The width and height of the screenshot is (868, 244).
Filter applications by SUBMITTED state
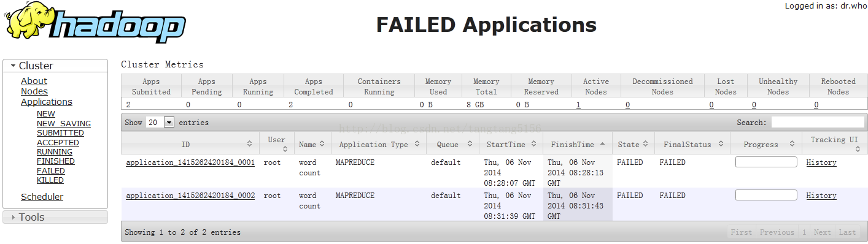tap(60, 133)
